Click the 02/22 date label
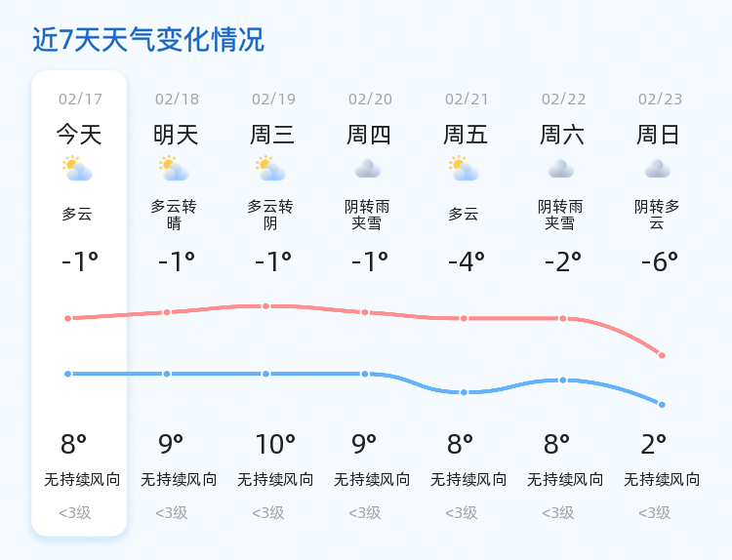Screen dimensions: 732x560 pyautogui.click(x=563, y=99)
